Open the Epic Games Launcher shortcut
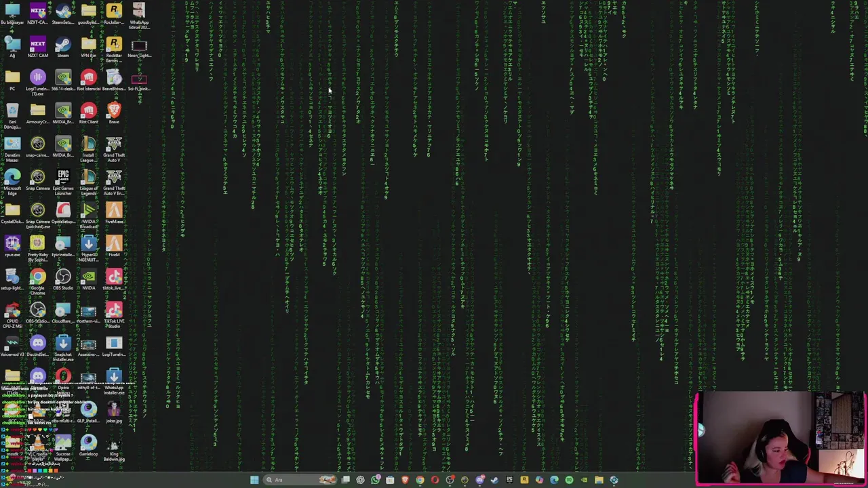Screen dimensions: 868x488 click(x=63, y=183)
